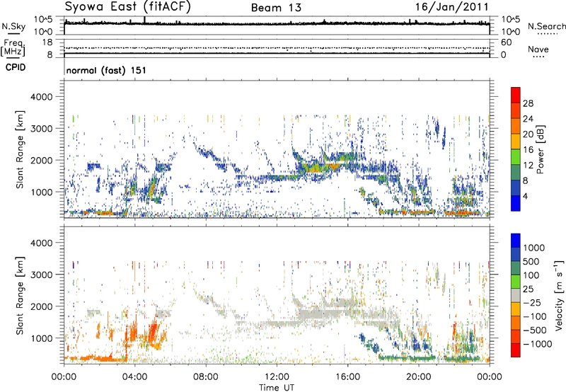Click the "3000" tick of the velocity panel
Viewport: 566px width, 392px height.
(x=41, y=275)
